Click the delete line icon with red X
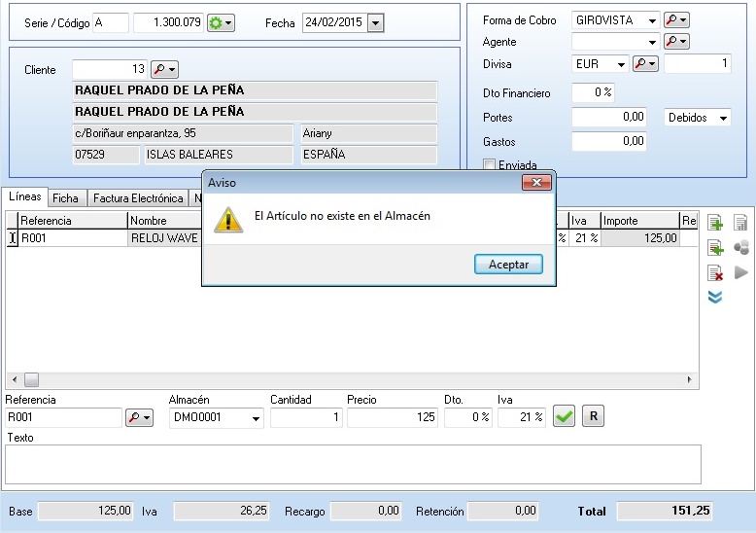The image size is (756, 533). pyautogui.click(x=715, y=273)
